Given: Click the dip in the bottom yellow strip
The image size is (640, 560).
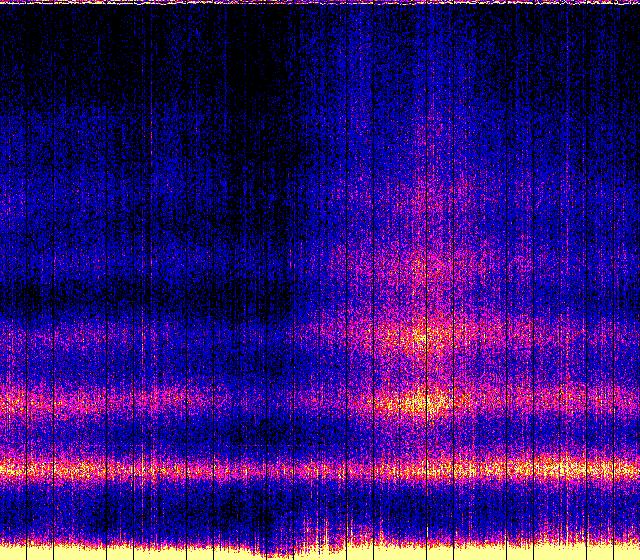Looking at the screenshot, I should [270, 552].
